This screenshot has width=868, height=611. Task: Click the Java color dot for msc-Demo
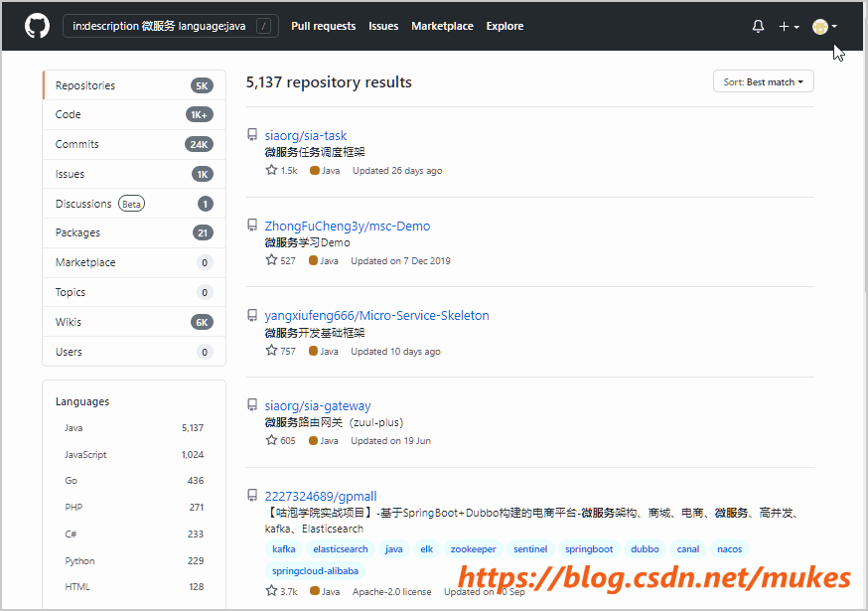point(313,260)
